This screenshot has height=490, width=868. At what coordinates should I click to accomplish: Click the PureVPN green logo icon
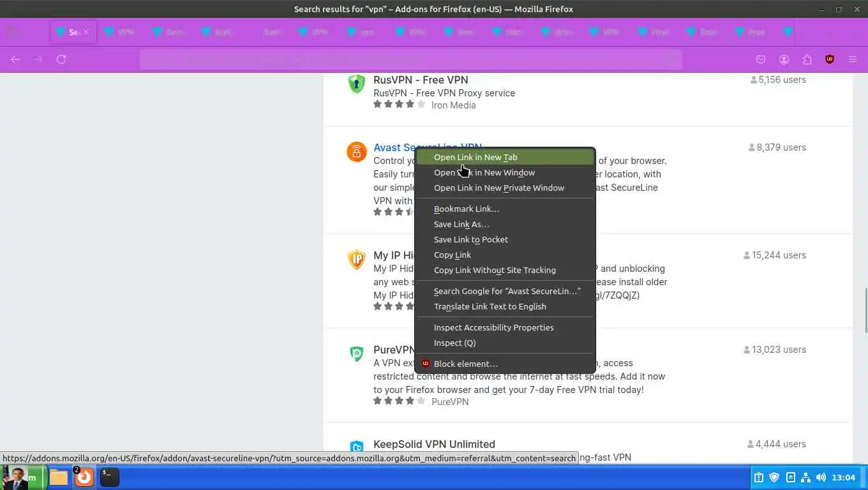tap(357, 354)
